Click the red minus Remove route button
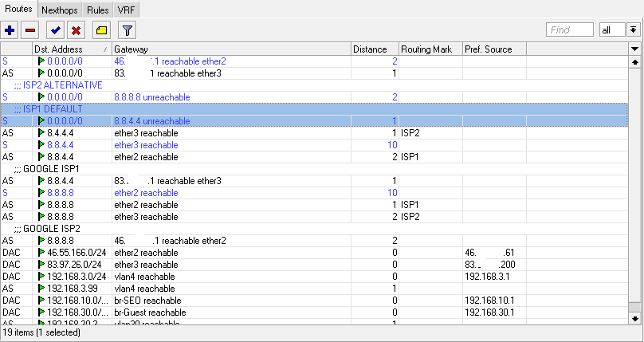Image resolution: width=644 pixels, height=342 pixels. pyautogui.click(x=30, y=30)
